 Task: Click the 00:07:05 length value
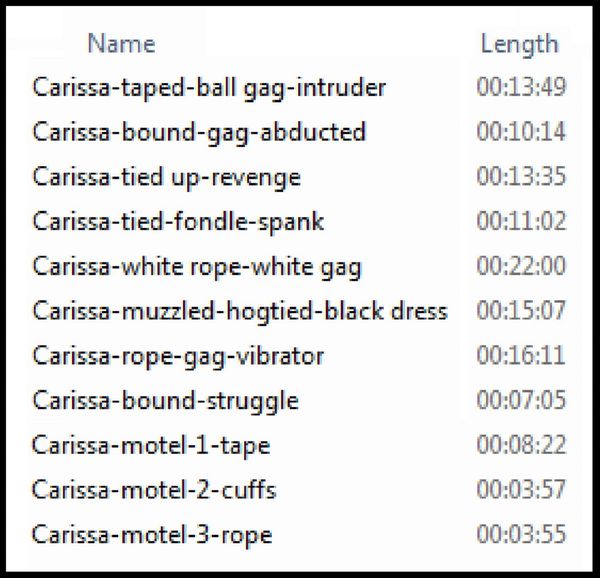521,400
